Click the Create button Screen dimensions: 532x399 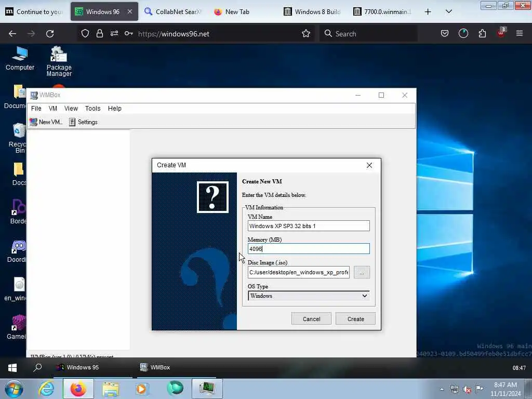pyautogui.click(x=355, y=318)
